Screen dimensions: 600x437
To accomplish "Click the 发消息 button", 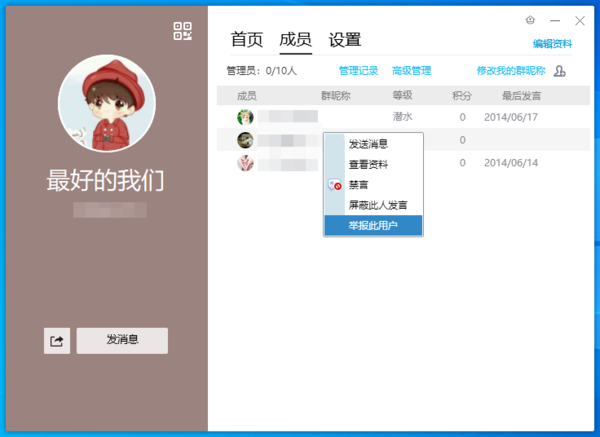I will click(122, 341).
